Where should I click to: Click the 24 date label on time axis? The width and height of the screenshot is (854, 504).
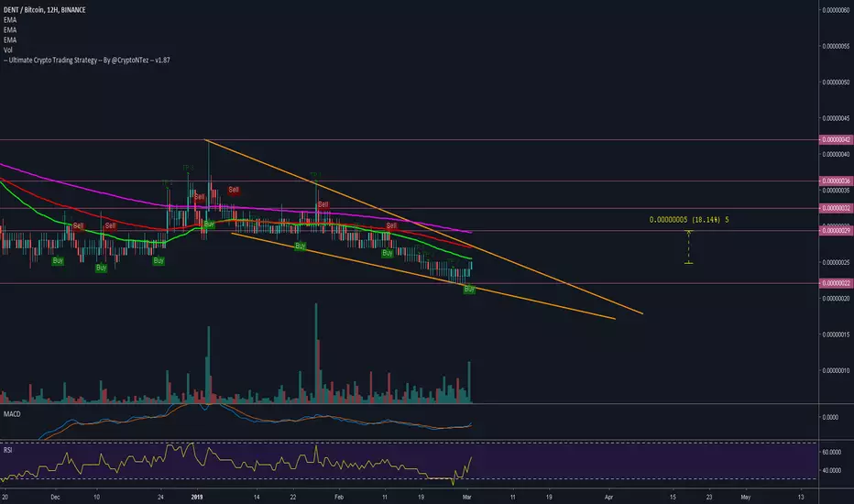click(x=160, y=497)
